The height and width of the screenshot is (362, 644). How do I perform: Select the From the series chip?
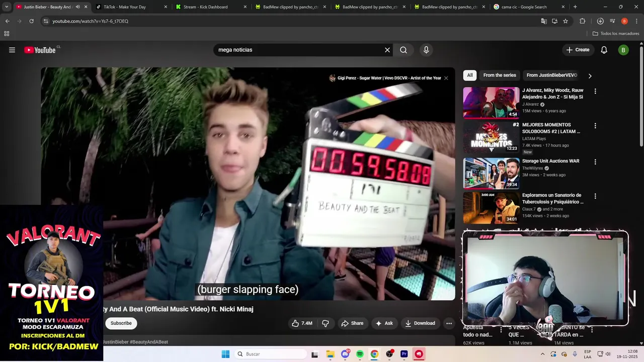click(x=500, y=75)
